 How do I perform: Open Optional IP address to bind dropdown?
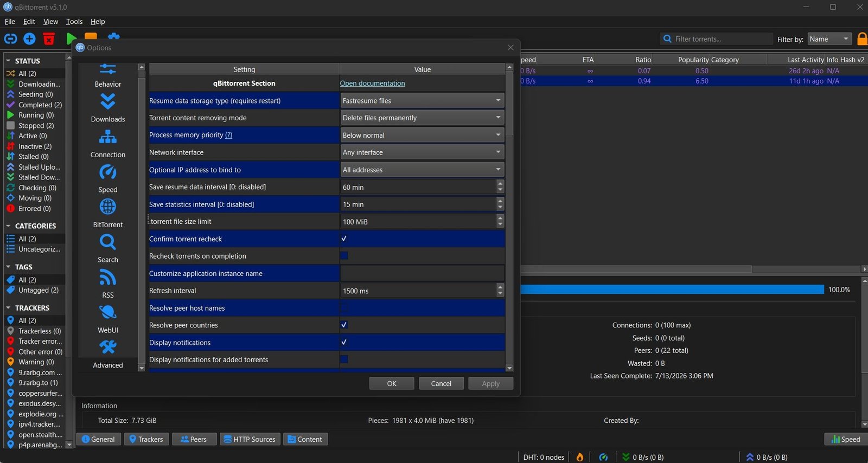(422, 170)
